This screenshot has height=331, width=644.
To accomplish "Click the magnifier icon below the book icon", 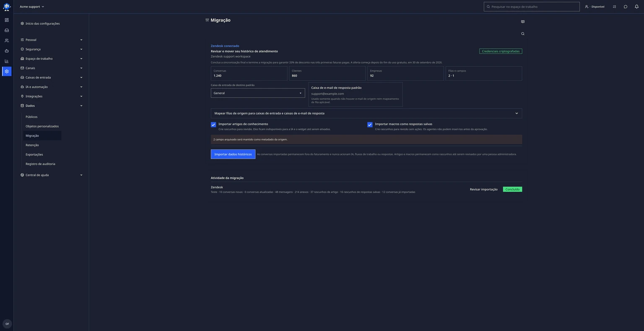I will [x=522, y=34].
